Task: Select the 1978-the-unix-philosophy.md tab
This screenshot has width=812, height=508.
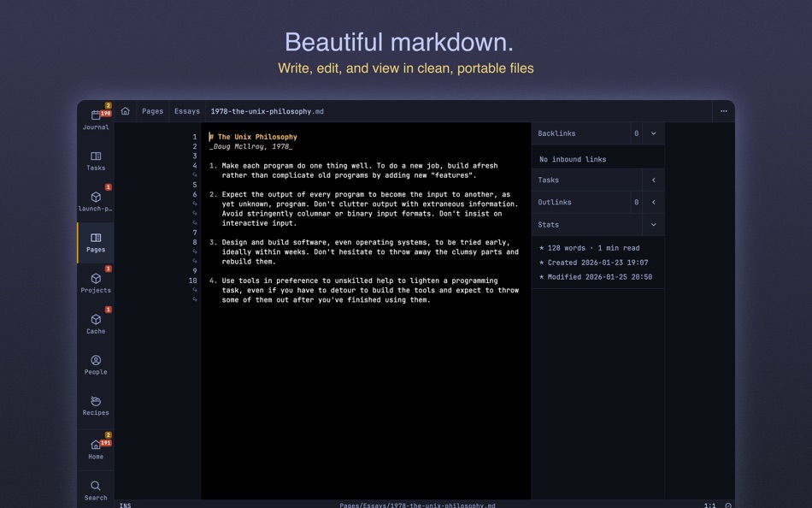Action: click(268, 111)
